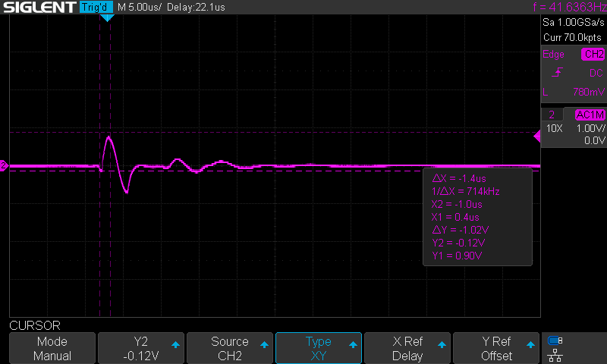Click the f = 41.6363Hz frequency counter
This screenshot has height=364, width=607.
(570, 7)
